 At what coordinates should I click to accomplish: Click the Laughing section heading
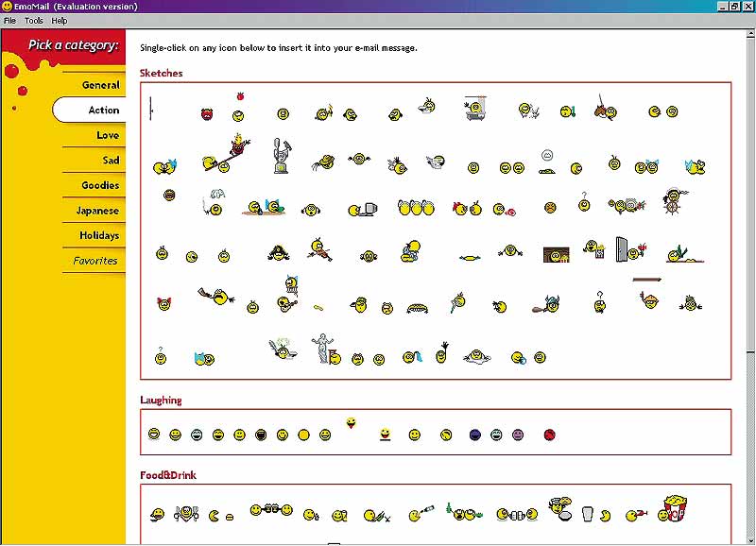[161, 400]
